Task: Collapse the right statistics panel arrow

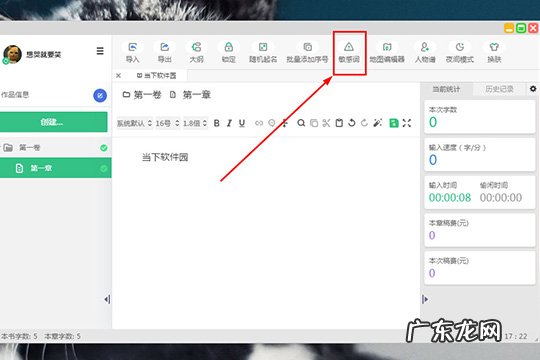Action: [x=425, y=299]
